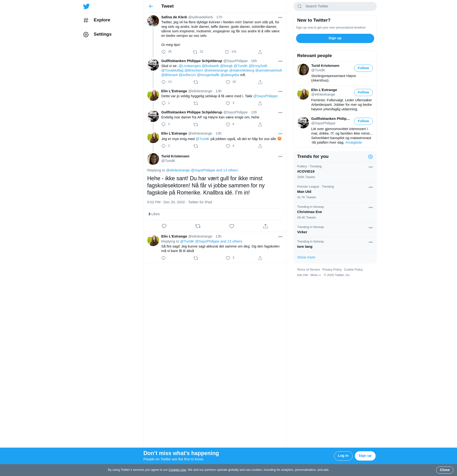The height and width of the screenshot is (476, 457).
Task: Open the #matglede hashtag link
Action: 353,143
